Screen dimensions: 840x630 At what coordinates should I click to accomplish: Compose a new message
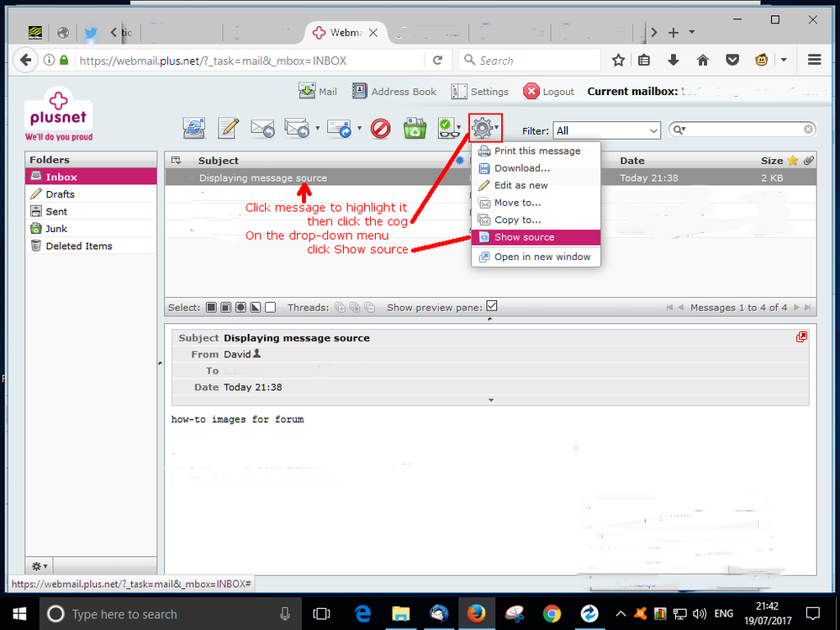[x=227, y=128]
